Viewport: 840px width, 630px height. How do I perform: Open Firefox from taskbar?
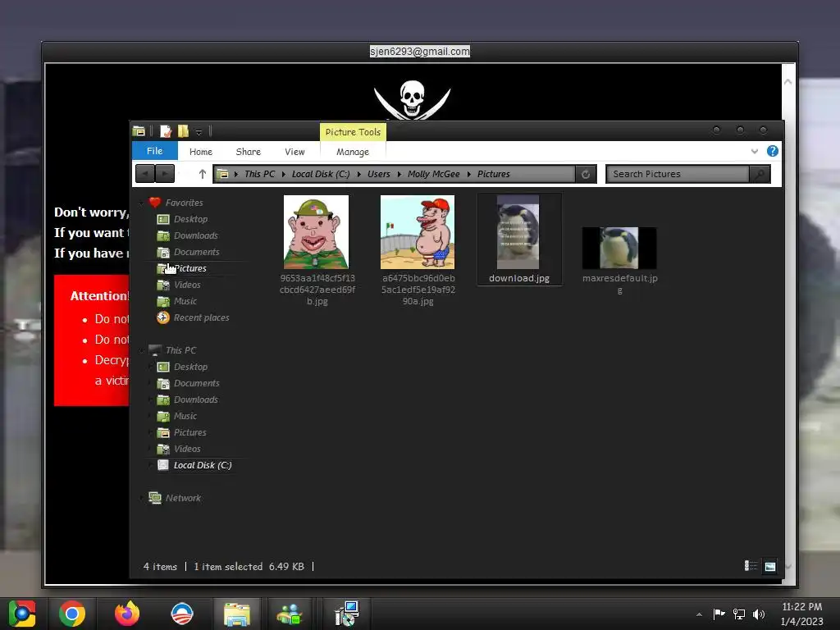tap(127, 614)
